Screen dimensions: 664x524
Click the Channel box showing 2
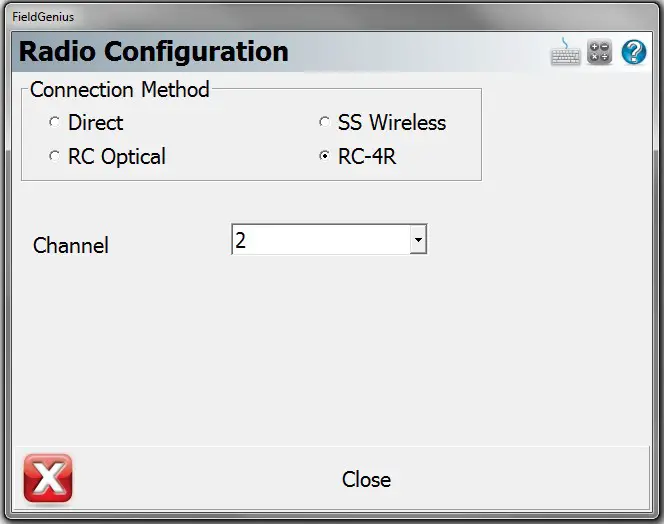pos(320,240)
